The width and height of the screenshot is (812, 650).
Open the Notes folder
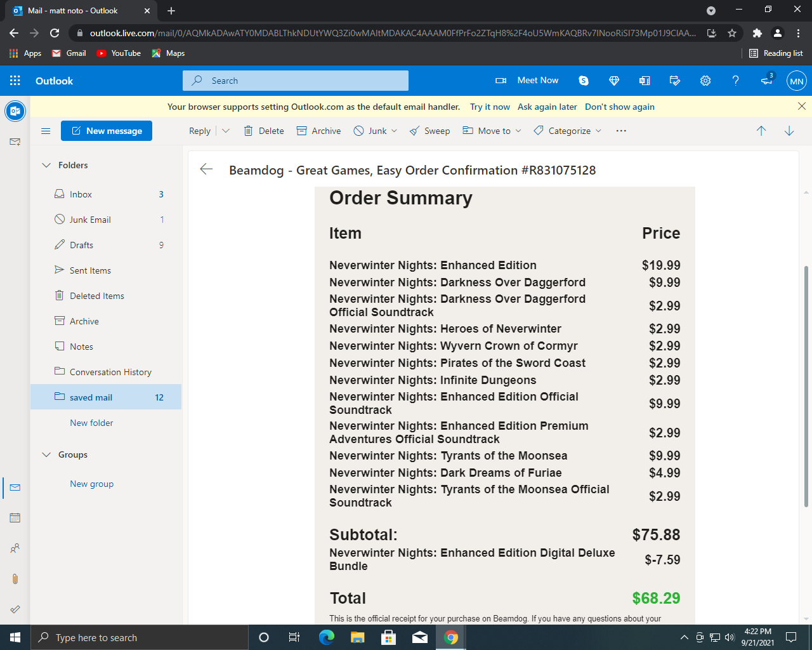(106, 347)
